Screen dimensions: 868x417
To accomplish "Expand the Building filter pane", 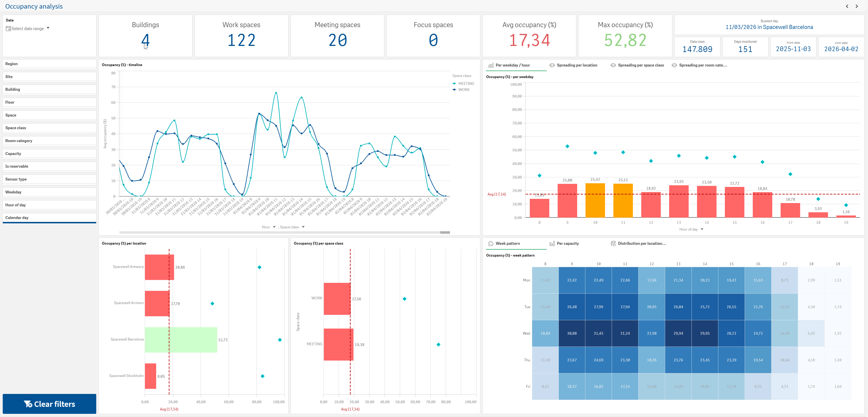I will pyautogui.click(x=49, y=90).
